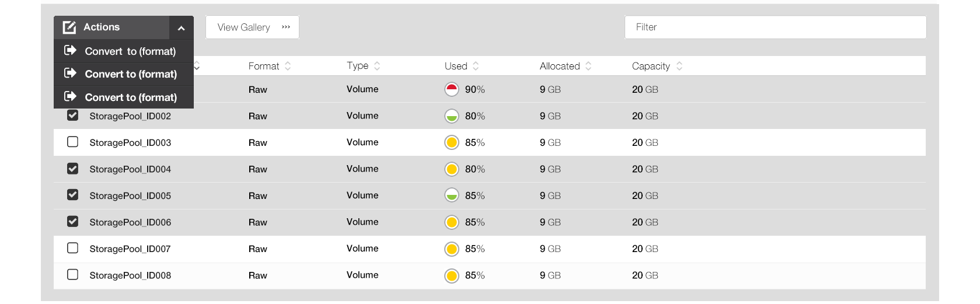Sort the table by Format column arrows
This screenshot has width=980, height=304.
click(288, 66)
